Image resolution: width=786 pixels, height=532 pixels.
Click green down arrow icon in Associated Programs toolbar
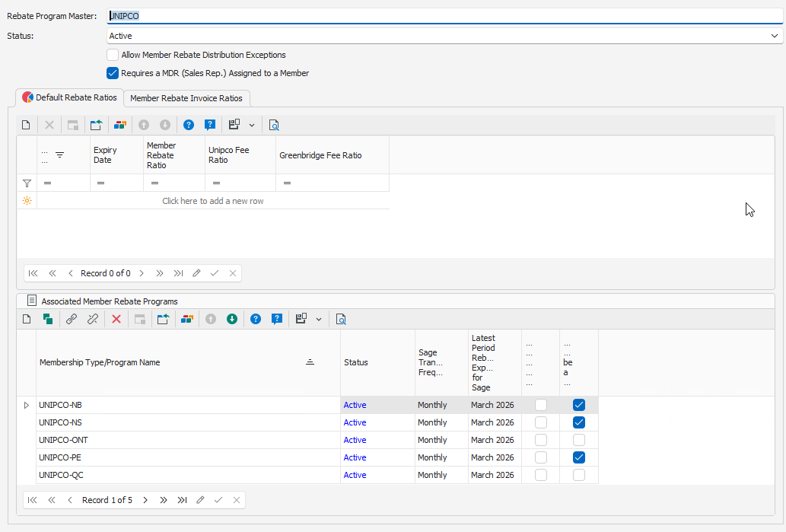232,319
